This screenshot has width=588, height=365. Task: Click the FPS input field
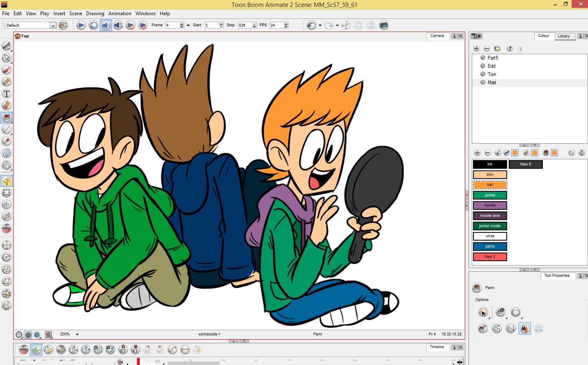[276, 25]
